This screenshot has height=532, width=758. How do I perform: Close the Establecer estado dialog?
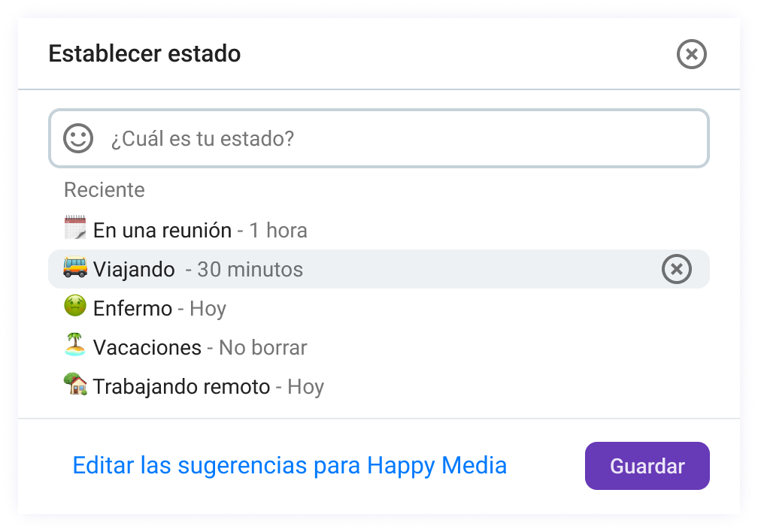coord(691,54)
